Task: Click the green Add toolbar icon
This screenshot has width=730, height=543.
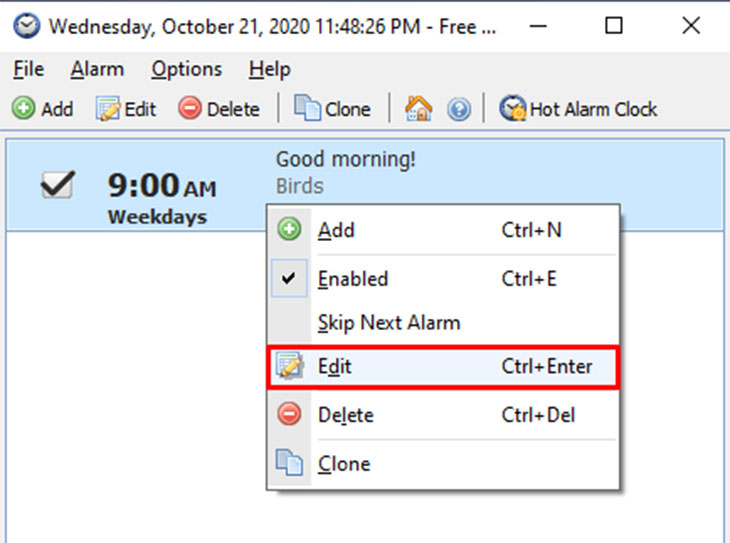Action: pyautogui.click(x=22, y=109)
